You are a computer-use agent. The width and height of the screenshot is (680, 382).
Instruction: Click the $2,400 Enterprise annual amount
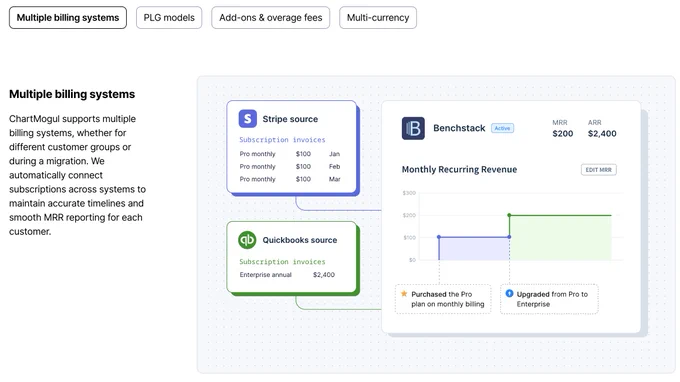324,275
